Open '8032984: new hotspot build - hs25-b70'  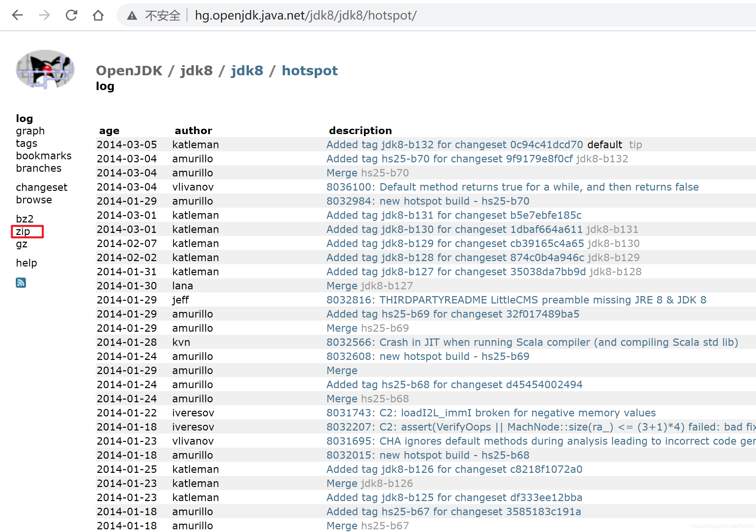pos(428,201)
